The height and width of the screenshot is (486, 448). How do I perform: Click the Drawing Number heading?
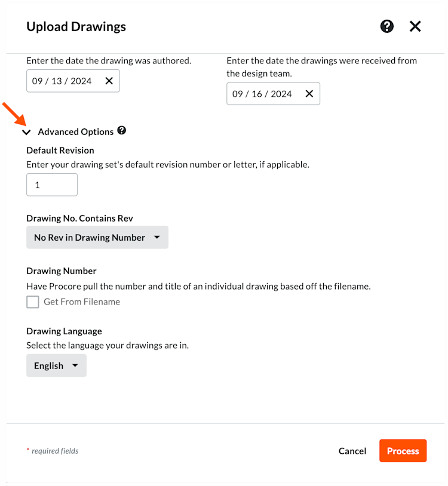62,271
